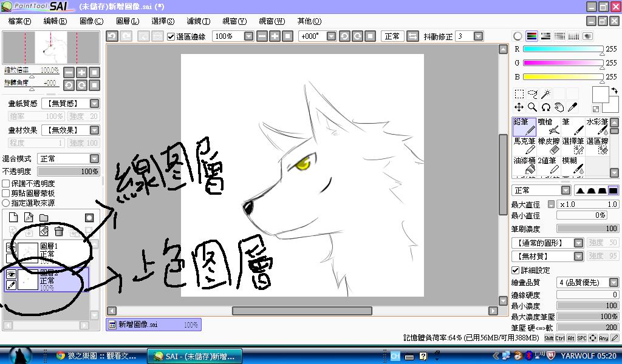Adjust the R red color slider

[x=563, y=49]
